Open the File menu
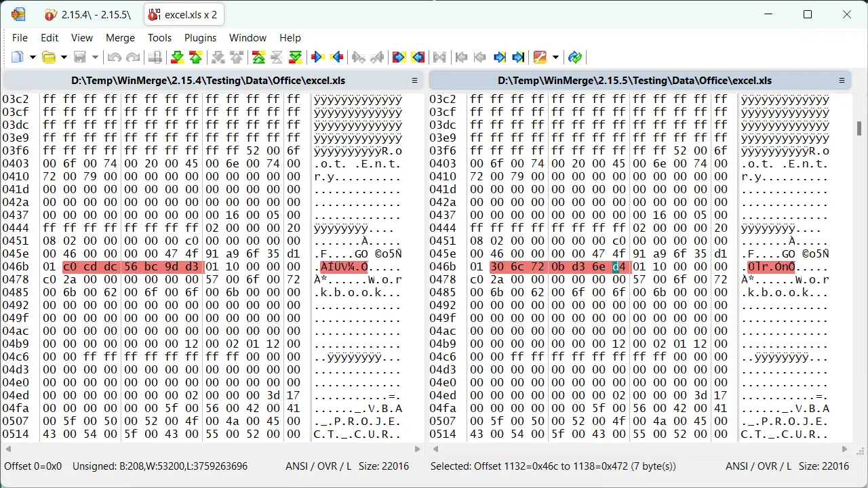The image size is (868, 488). (20, 38)
